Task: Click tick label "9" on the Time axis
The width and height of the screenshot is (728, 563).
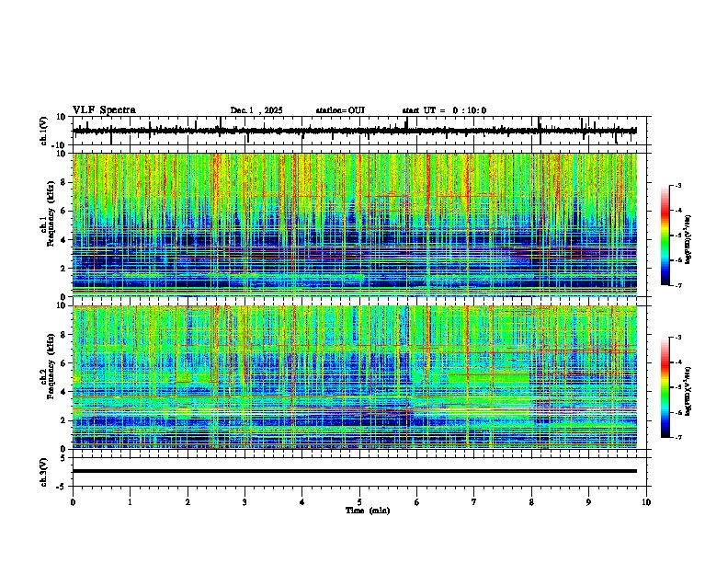Action: (588, 502)
